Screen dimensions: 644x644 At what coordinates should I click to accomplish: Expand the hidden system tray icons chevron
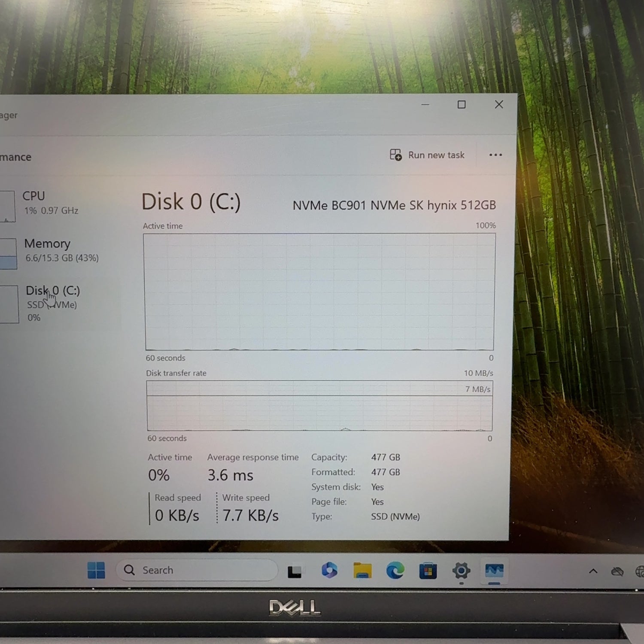pyautogui.click(x=593, y=571)
